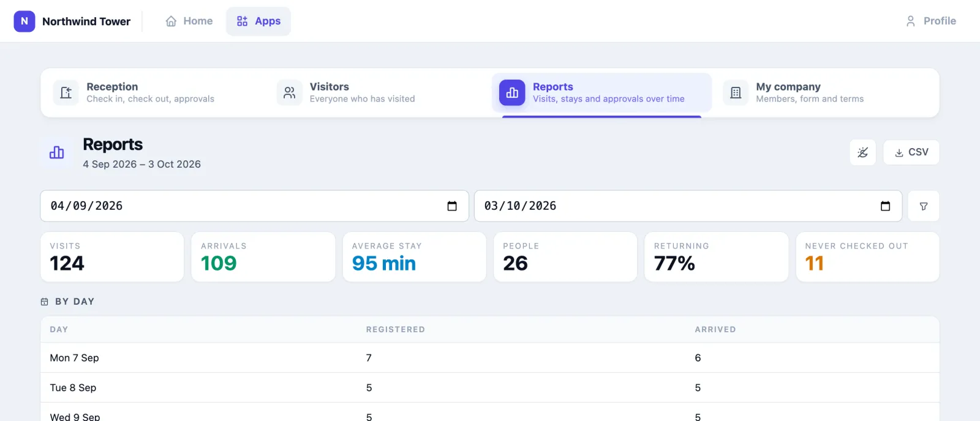Viewport: 980px width, 421px height.
Task: Click the Visits 124 card
Action: (x=112, y=257)
